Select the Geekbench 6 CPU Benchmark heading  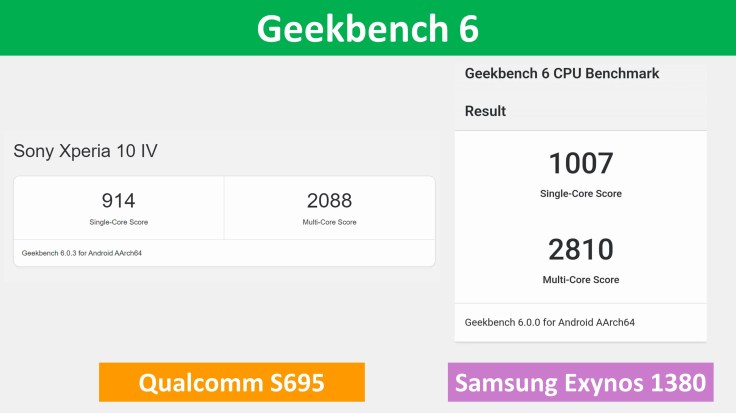point(562,73)
